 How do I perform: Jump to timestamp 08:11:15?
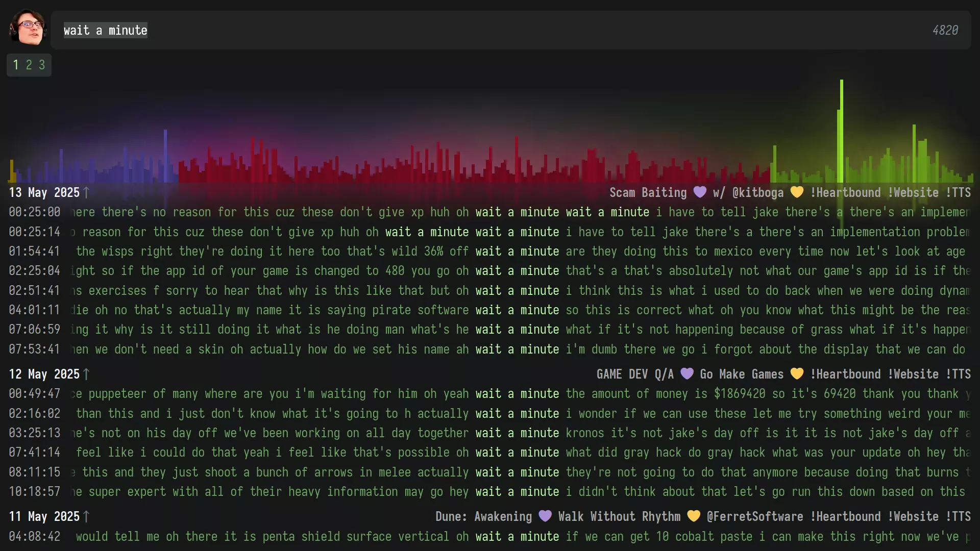point(34,472)
